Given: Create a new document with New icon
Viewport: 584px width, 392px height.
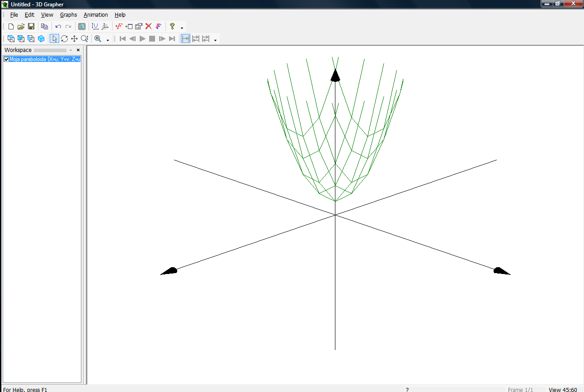Looking at the screenshot, I should coord(11,27).
